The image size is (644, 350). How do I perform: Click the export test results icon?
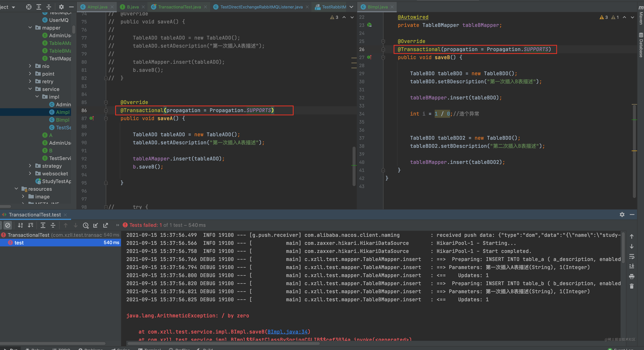coord(105,225)
